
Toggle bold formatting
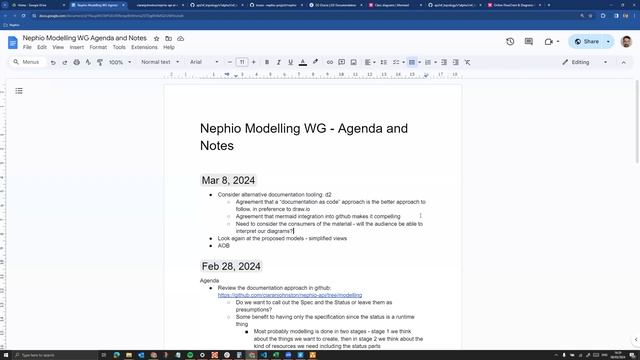click(267, 62)
